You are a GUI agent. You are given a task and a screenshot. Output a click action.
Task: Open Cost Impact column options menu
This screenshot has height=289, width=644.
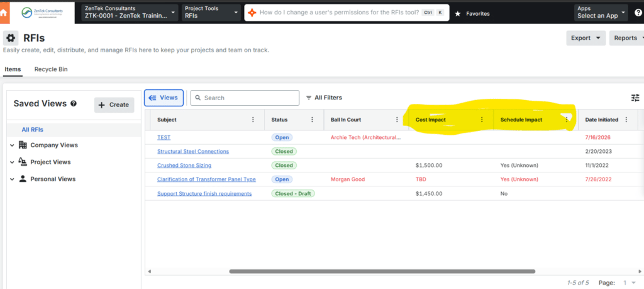pyautogui.click(x=481, y=120)
